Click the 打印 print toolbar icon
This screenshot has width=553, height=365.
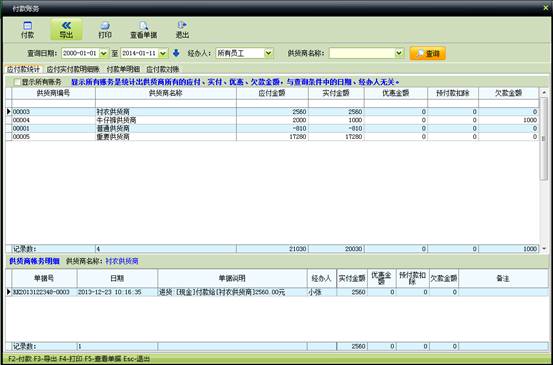click(105, 30)
